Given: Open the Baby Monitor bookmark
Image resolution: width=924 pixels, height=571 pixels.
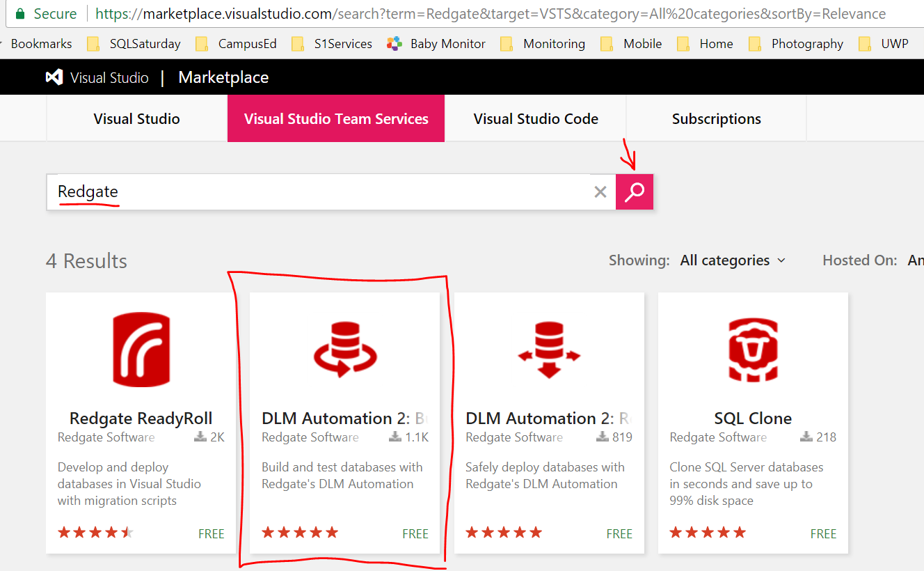Looking at the screenshot, I should pyautogui.click(x=436, y=44).
